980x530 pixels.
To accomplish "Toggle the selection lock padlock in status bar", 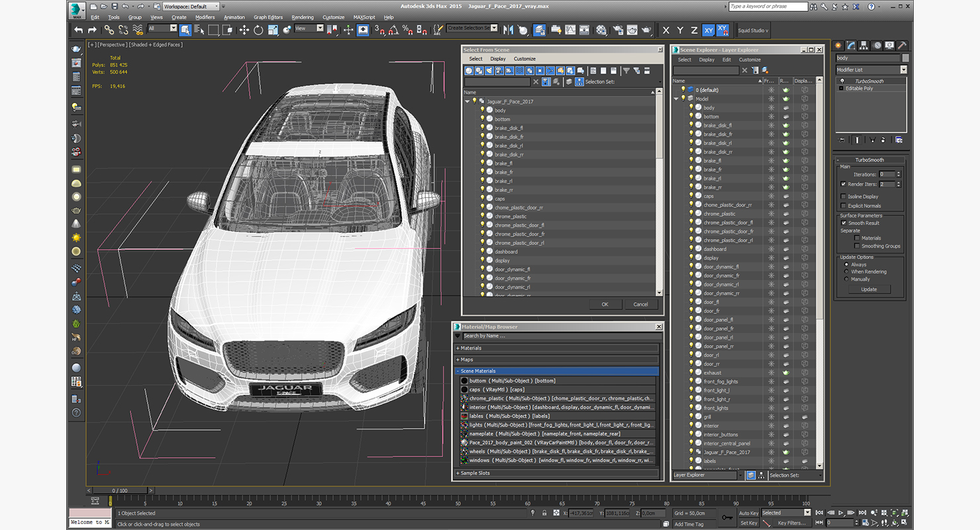I will coord(544,513).
